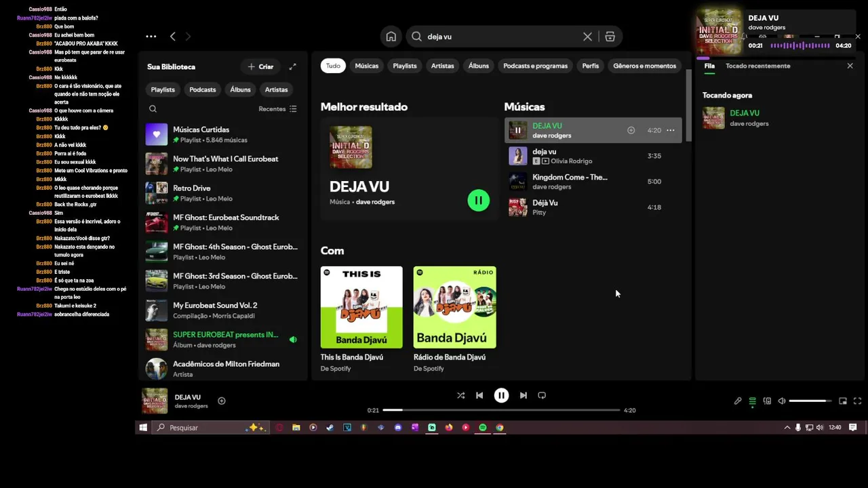Open Windows notification center icon
Screen dimensions: 868x488
853,428
